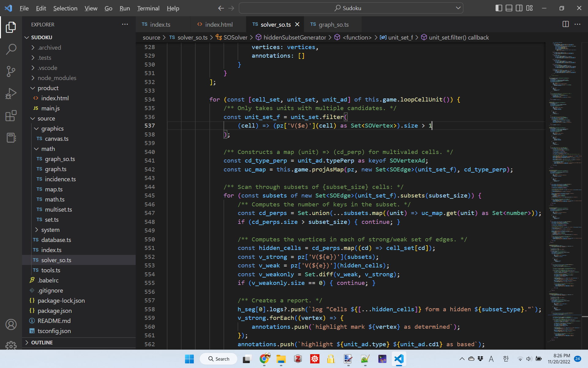This screenshot has width=588, height=368.
Task: Open the Terminal menu
Action: point(148,8)
